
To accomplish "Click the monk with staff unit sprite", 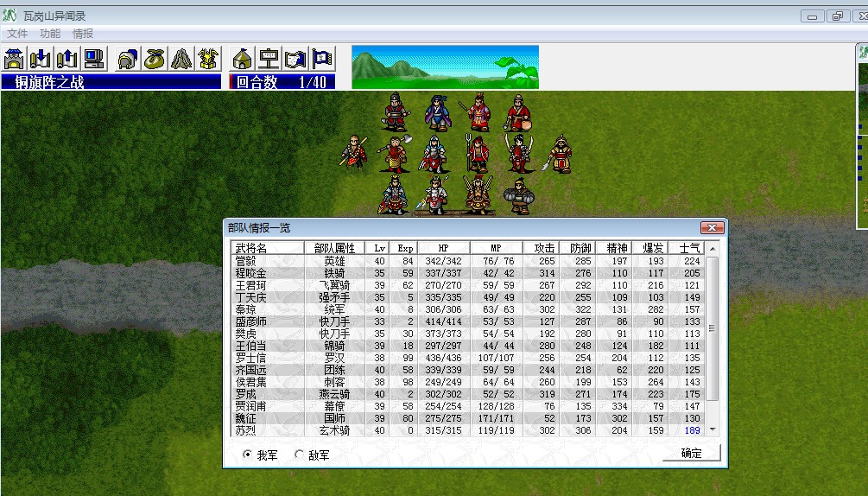I will 354,152.
